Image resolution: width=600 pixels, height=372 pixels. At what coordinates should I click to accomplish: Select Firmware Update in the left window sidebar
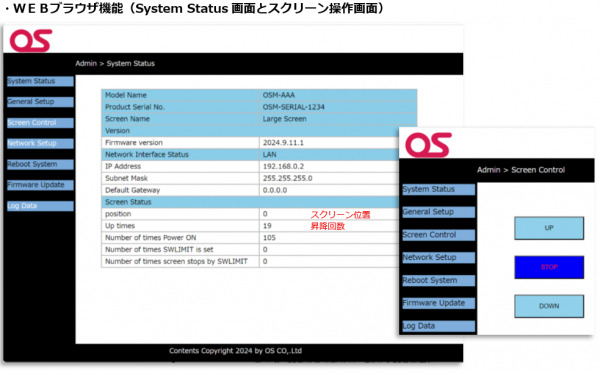[x=40, y=185]
